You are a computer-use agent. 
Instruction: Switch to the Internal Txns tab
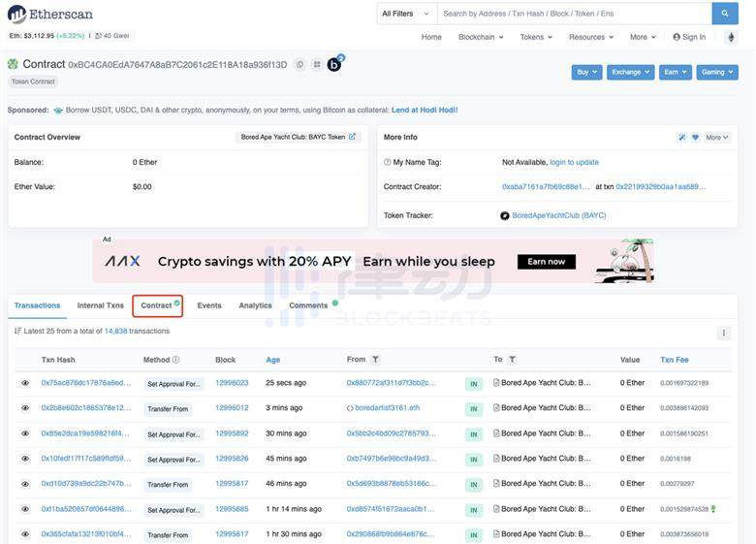(x=100, y=305)
